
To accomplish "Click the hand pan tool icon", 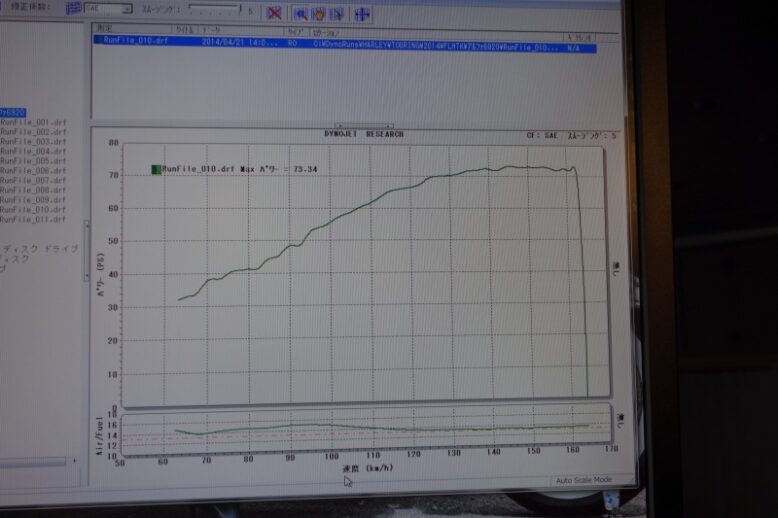I will (318, 14).
